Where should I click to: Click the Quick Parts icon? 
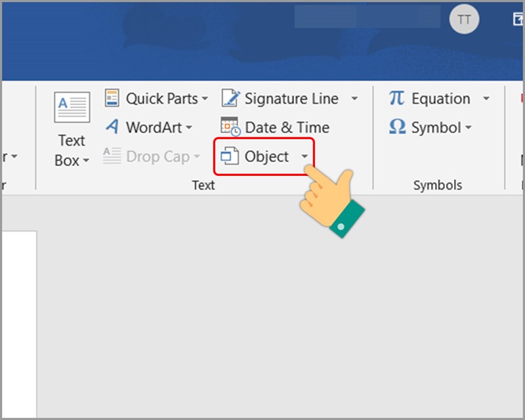coord(112,98)
